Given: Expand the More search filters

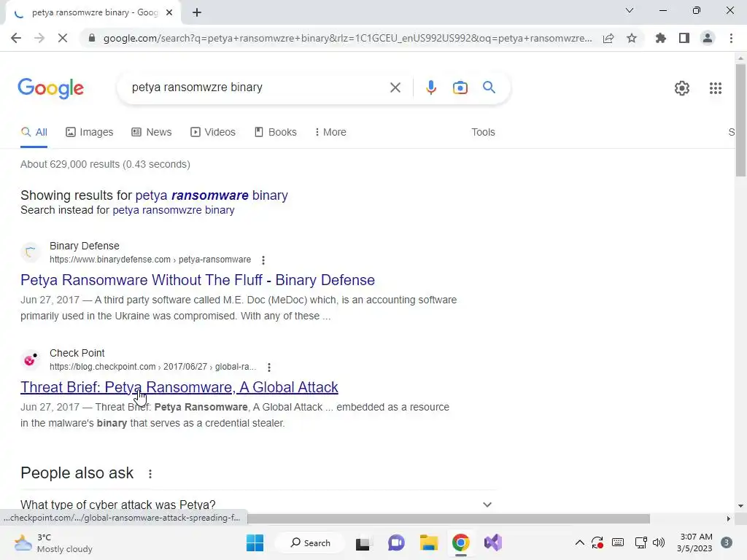Looking at the screenshot, I should [x=330, y=132].
